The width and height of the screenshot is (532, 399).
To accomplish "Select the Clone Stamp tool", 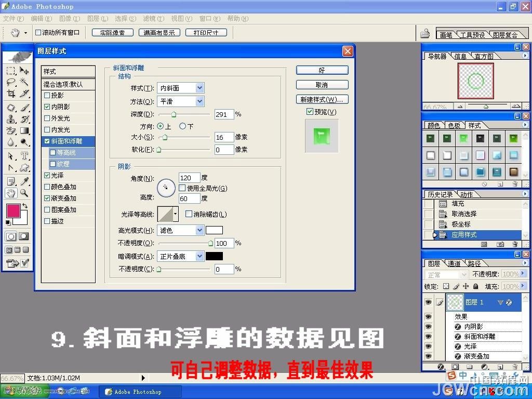I will click(11, 119).
